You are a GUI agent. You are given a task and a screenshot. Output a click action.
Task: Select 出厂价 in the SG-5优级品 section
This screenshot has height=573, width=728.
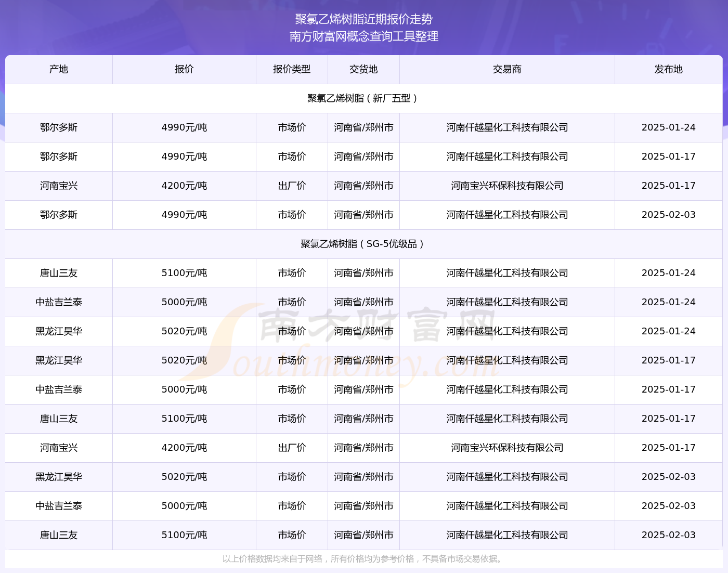292,448
